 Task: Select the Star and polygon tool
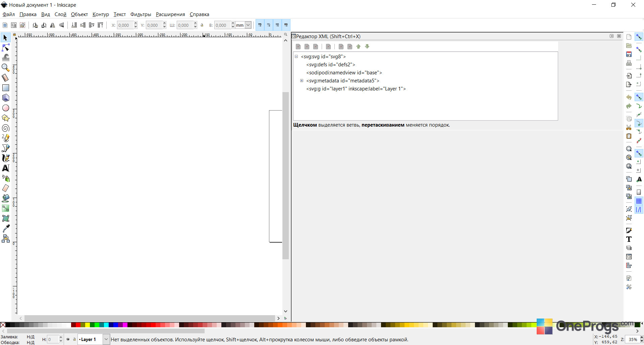(x=6, y=118)
